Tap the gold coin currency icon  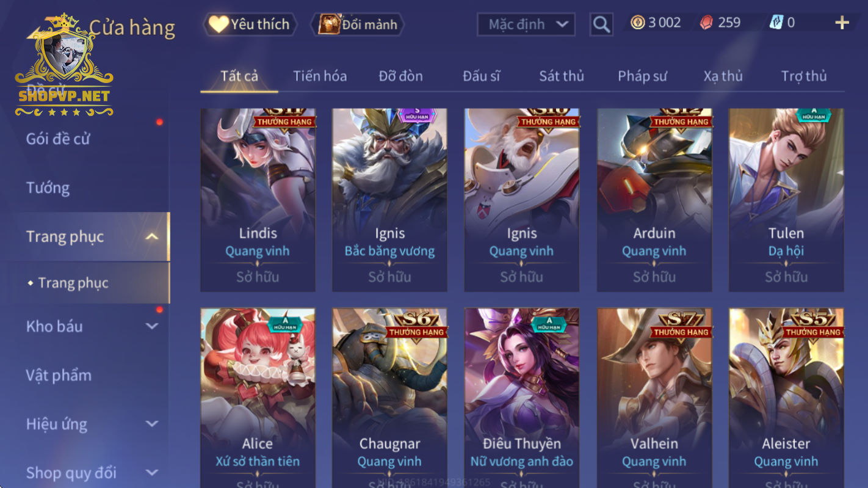[x=638, y=23]
